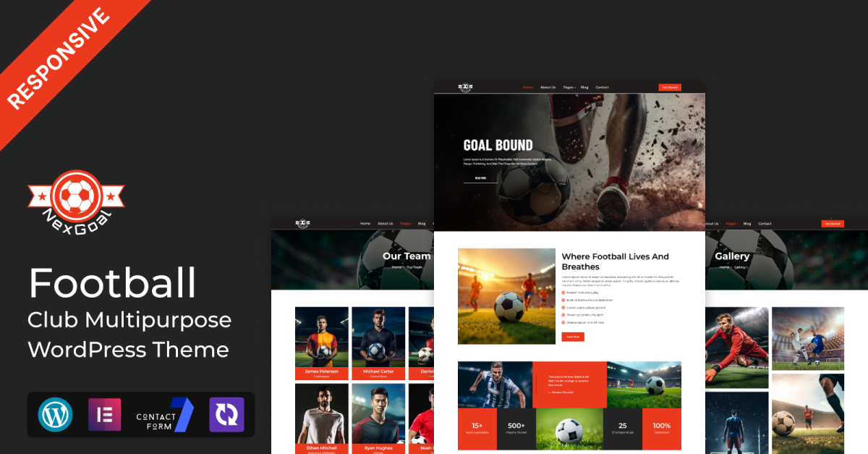868x454 pixels.
Task: Click the first bullet icon under Where Football Lives
Action: (x=564, y=293)
